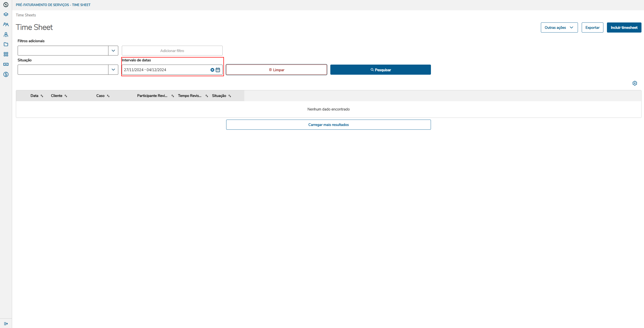Click the banknote icon in sidebar
The image size is (644, 328).
click(6, 64)
